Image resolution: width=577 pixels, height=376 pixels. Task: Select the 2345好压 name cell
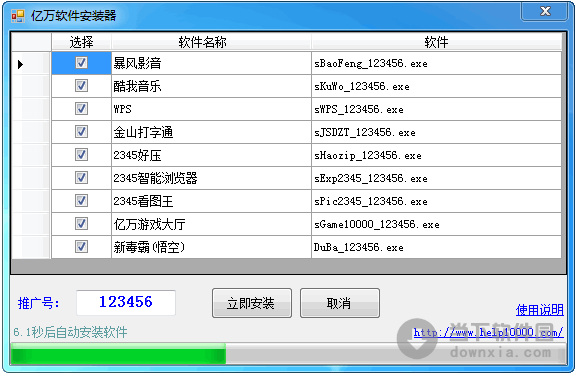[211, 155]
